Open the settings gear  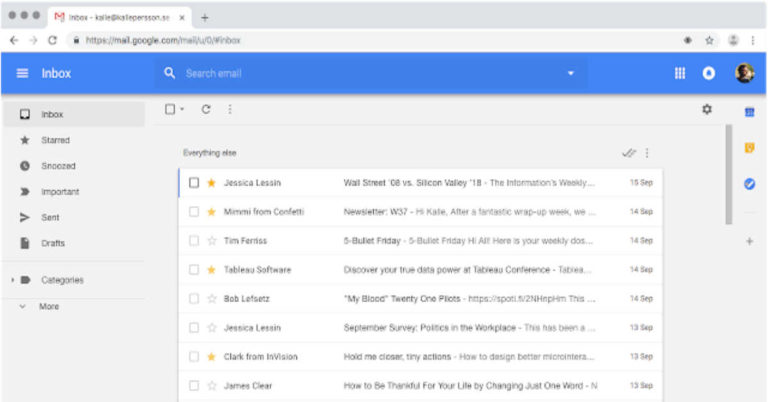pyautogui.click(x=707, y=109)
